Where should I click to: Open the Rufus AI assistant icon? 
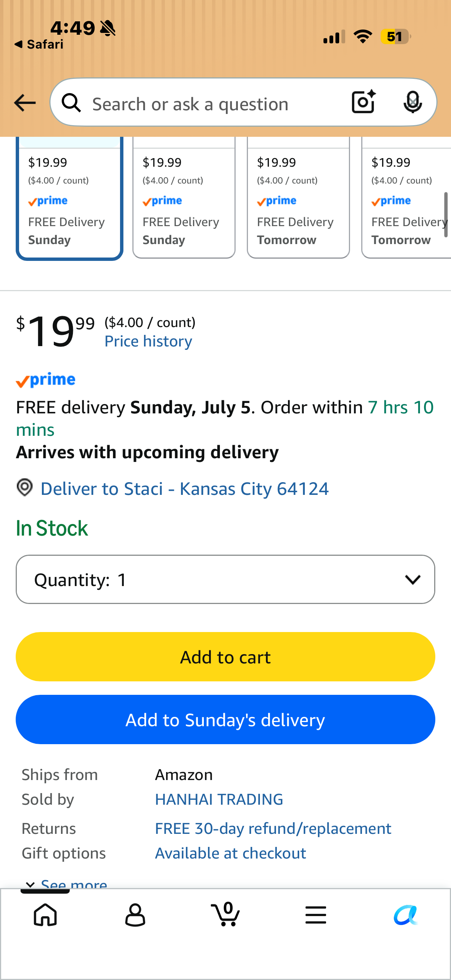(x=406, y=915)
